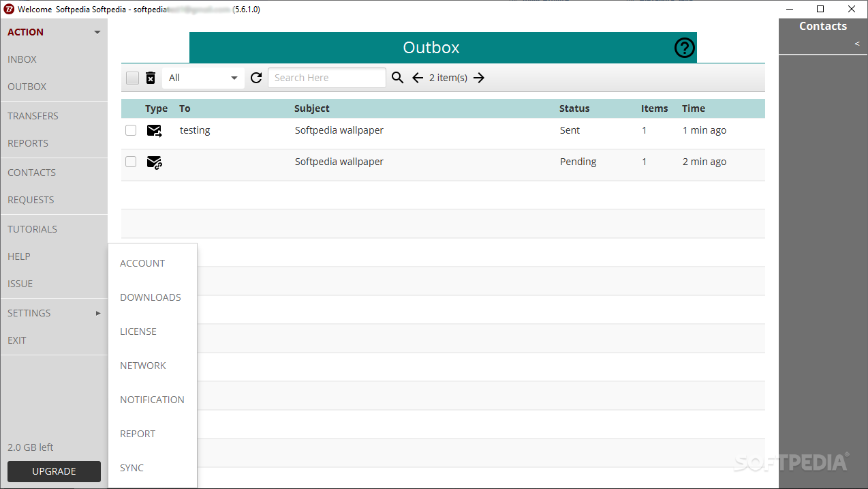The width and height of the screenshot is (868, 489).
Task: Select LICENSE in settings submenu
Action: pyautogui.click(x=138, y=331)
